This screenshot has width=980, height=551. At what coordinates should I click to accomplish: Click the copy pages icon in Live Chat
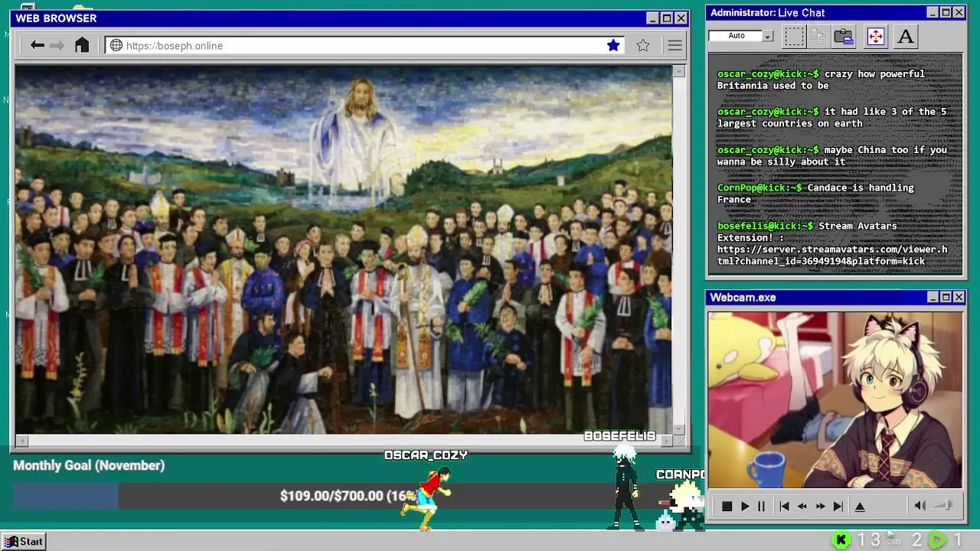(x=818, y=36)
